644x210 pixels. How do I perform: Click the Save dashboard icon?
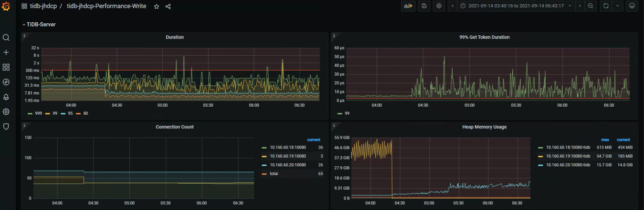coord(424,6)
